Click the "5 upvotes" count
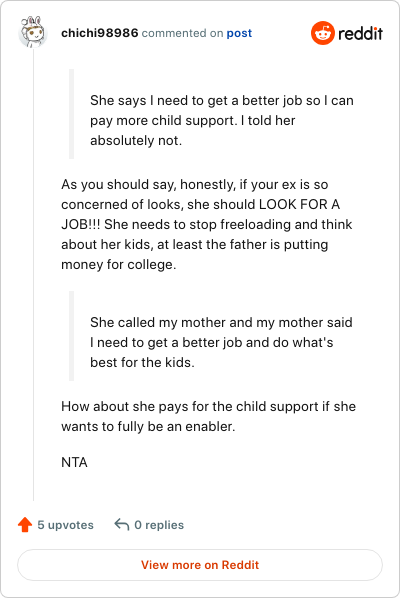Viewport: 400px width, 598px height. [x=65, y=525]
